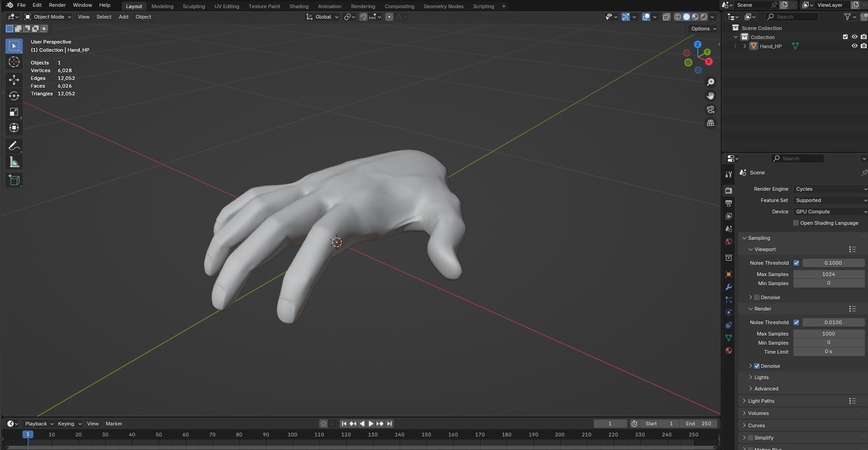
Task: Toggle the camera view icon
Action: tap(711, 109)
